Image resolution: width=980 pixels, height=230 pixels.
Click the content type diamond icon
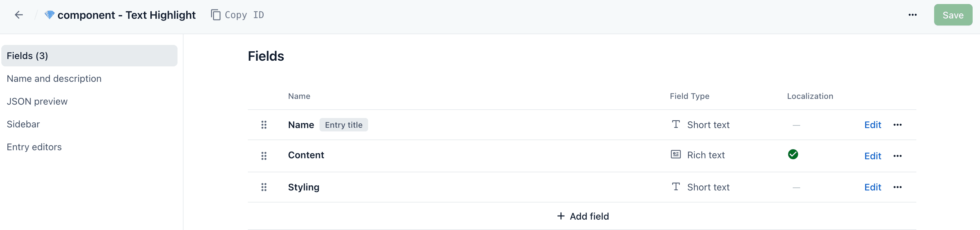50,15
